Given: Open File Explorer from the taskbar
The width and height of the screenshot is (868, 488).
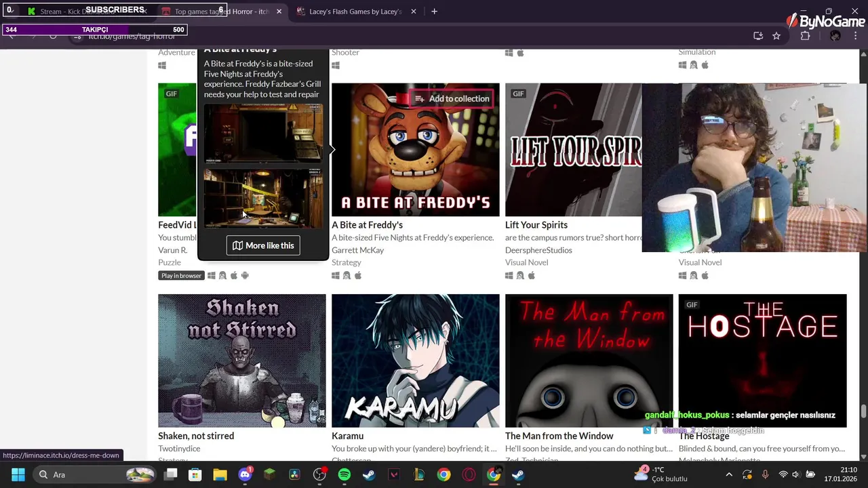Looking at the screenshot, I should click(220, 474).
